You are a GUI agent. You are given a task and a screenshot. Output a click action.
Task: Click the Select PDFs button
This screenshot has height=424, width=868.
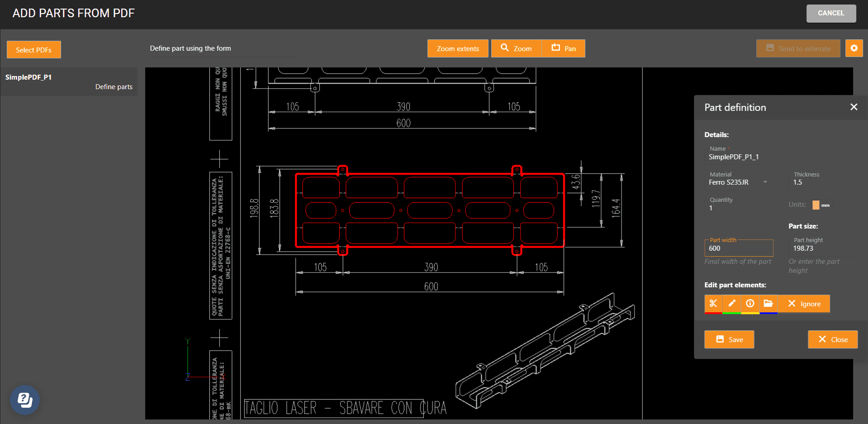tap(34, 50)
